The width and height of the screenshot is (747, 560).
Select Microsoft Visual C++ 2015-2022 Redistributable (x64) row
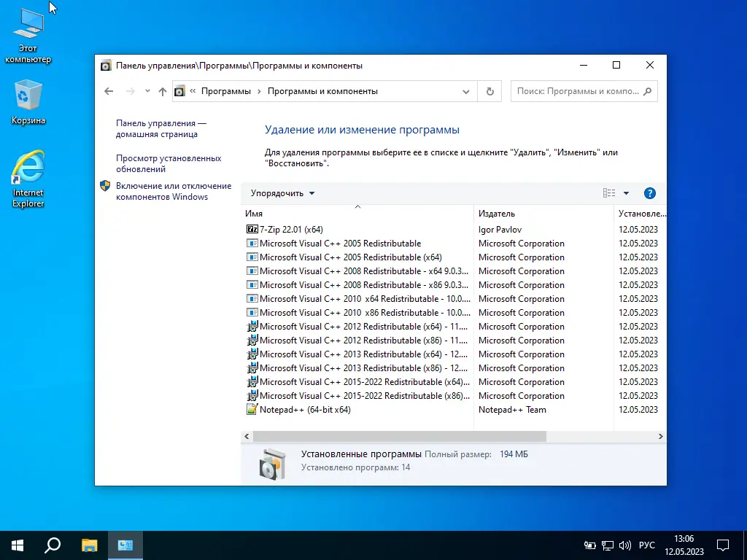pyautogui.click(x=365, y=382)
